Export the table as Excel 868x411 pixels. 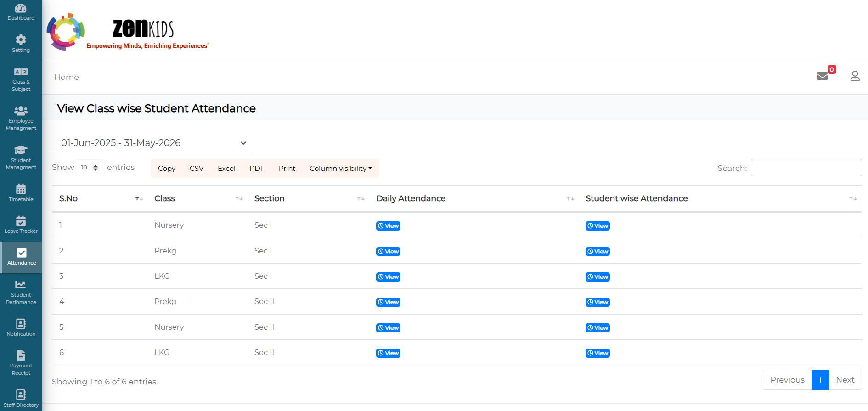pyautogui.click(x=226, y=169)
